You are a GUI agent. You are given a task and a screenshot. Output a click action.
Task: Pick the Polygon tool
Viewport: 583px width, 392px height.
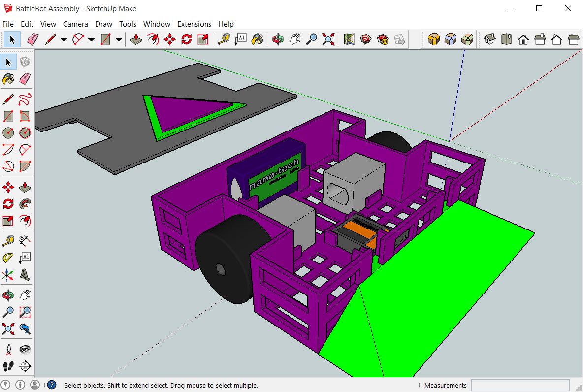click(x=25, y=133)
